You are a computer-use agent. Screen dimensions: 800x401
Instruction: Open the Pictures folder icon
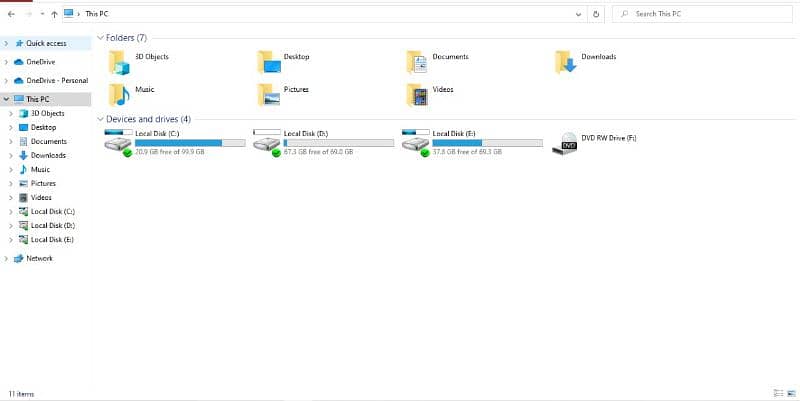268,94
